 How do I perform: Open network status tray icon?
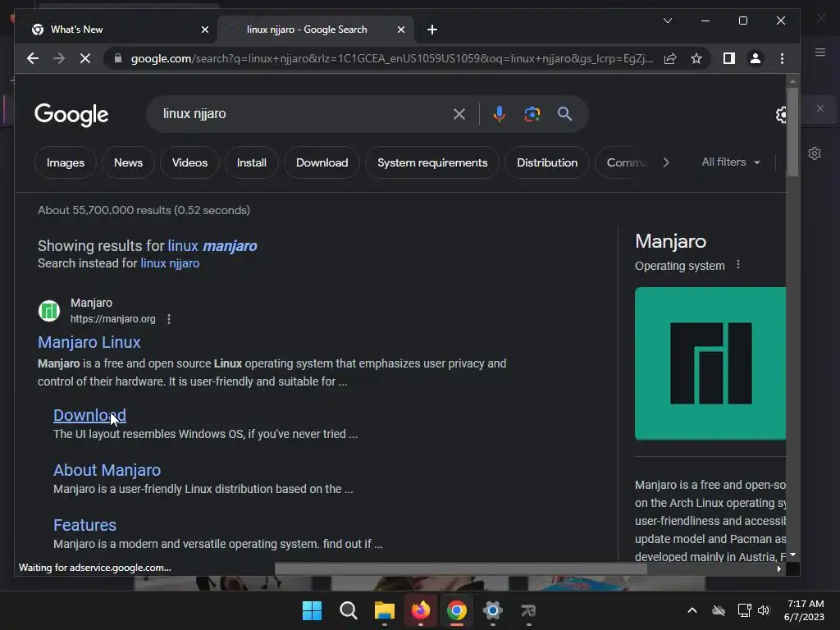click(744, 610)
